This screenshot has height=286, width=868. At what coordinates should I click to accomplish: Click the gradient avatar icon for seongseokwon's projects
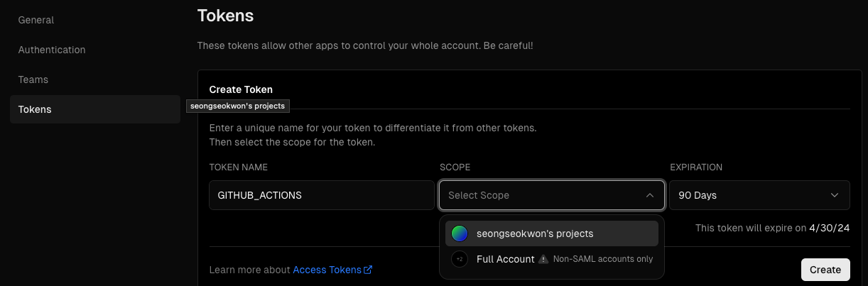pos(460,233)
